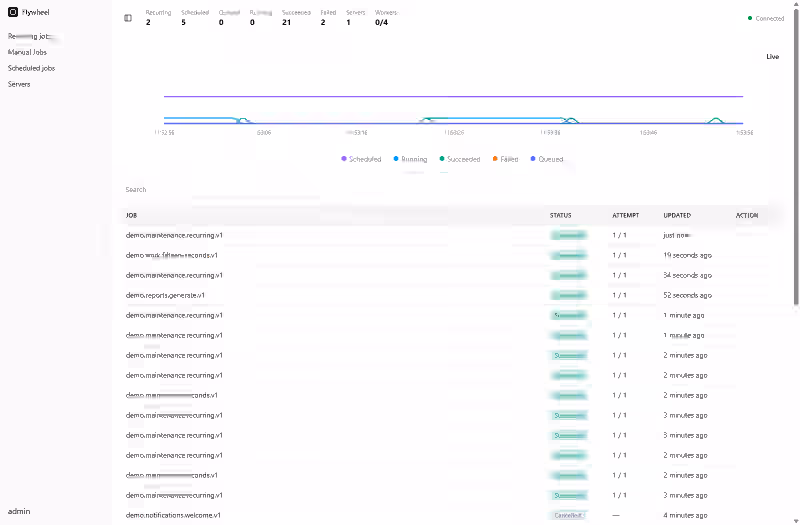Toggle the Running series in chart legend
Image resolution: width=800 pixels, height=525 pixels.
[410, 159]
